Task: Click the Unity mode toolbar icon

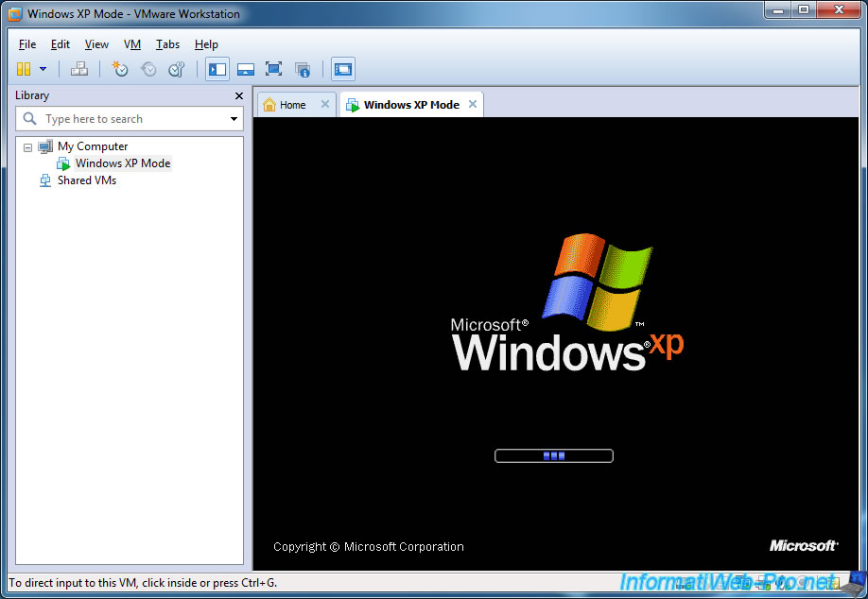Action: pyautogui.click(x=303, y=69)
